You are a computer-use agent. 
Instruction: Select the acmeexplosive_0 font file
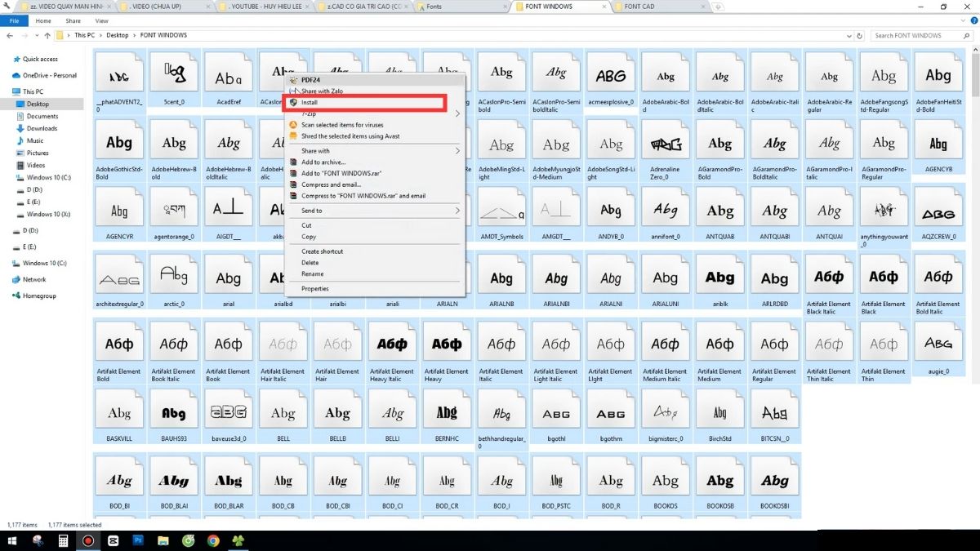(611, 82)
